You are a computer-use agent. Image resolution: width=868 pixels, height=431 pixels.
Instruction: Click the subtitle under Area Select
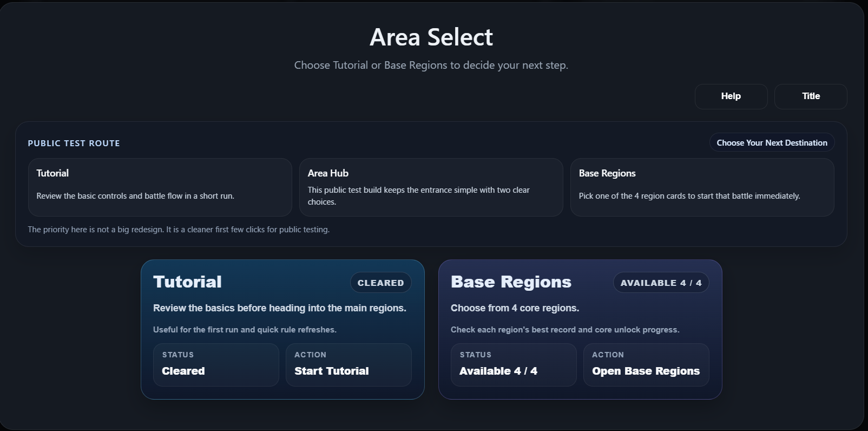click(x=431, y=66)
